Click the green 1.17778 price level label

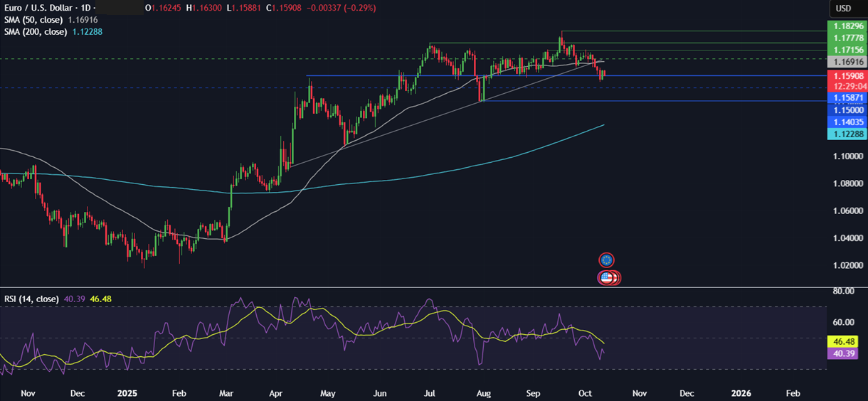coord(845,38)
